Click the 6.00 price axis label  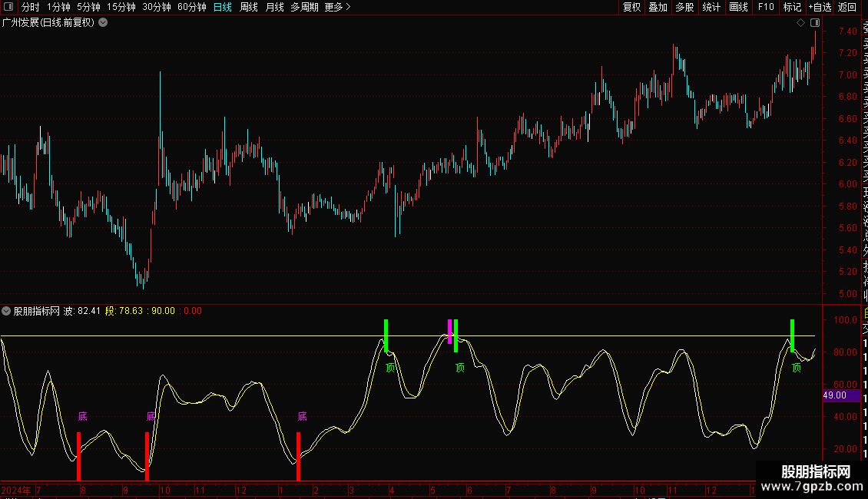847,184
